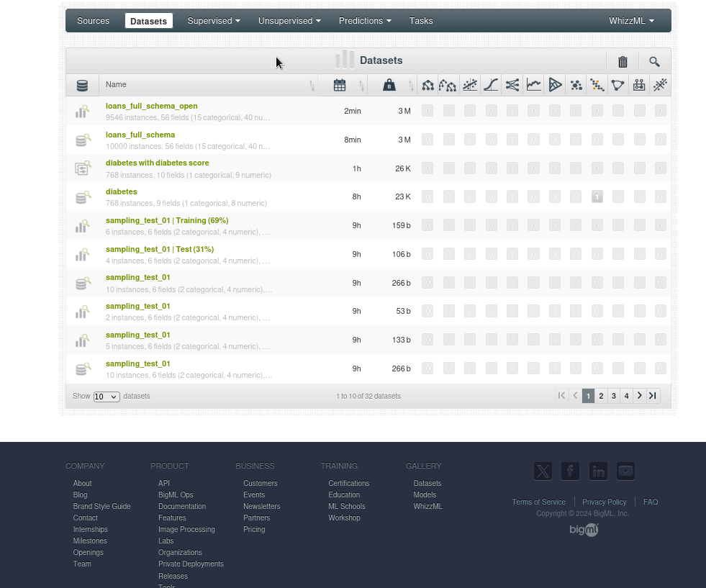706x588 pixels.
Task: Click the trash delete datasets icon
Action: (623, 62)
